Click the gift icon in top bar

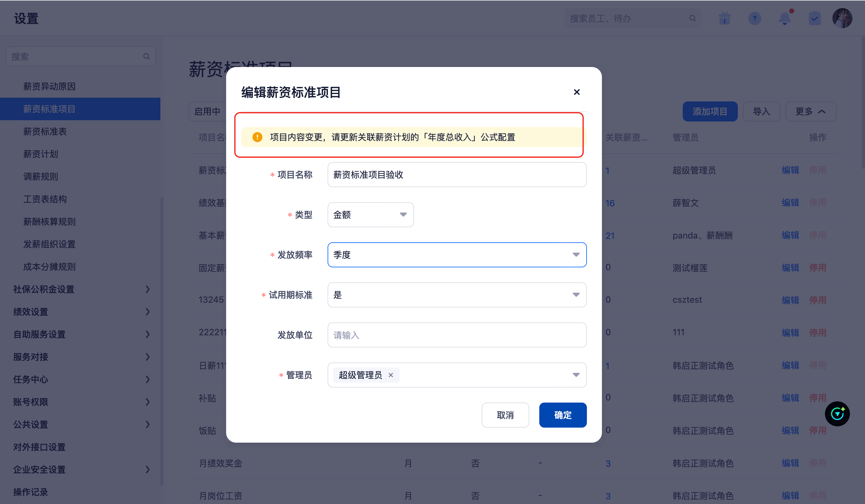[x=724, y=18]
